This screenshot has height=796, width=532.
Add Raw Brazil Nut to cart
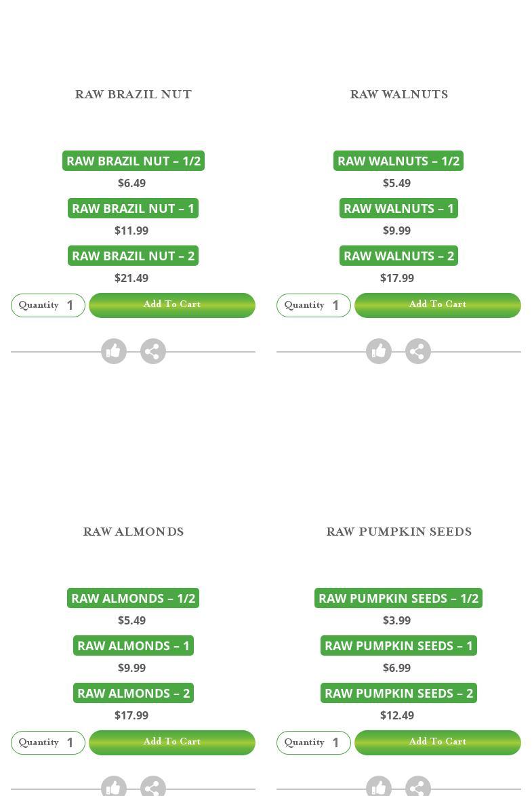click(x=172, y=305)
